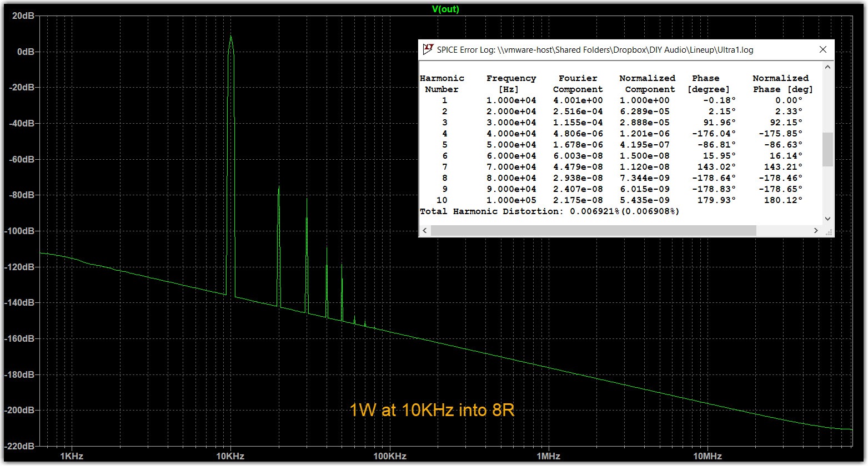This screenshot has width=868, height=466.
Task: Click the -220dB vertical axis label
Action: coord(19,446)
